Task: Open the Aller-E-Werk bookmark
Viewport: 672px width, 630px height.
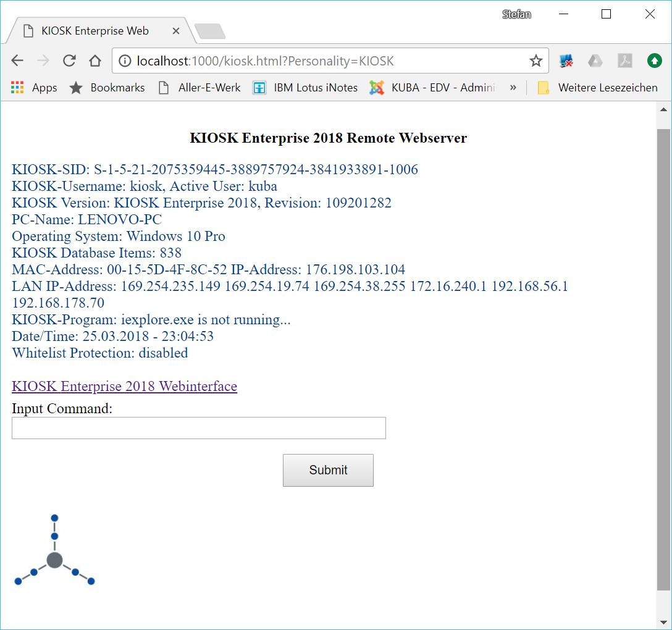Action: 199,88
